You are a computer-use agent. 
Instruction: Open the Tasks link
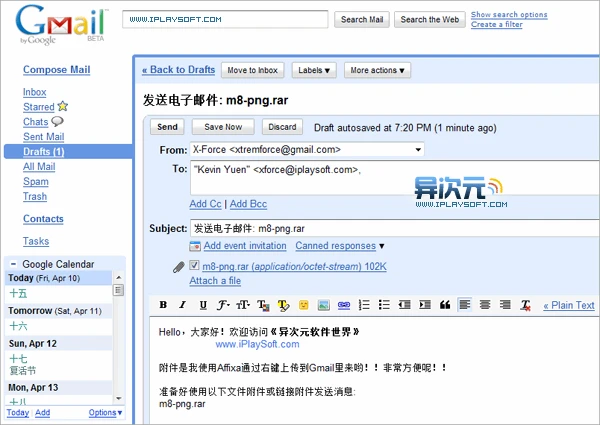point(36,241)
